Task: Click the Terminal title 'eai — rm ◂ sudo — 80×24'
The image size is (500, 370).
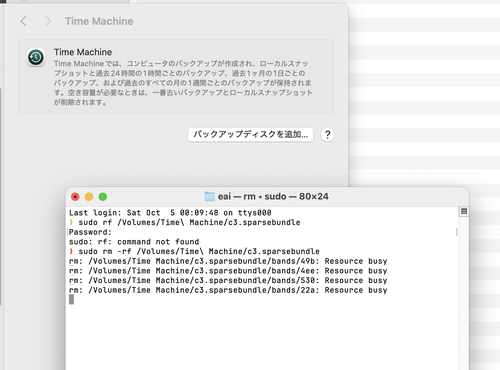Action: point(273,197)
